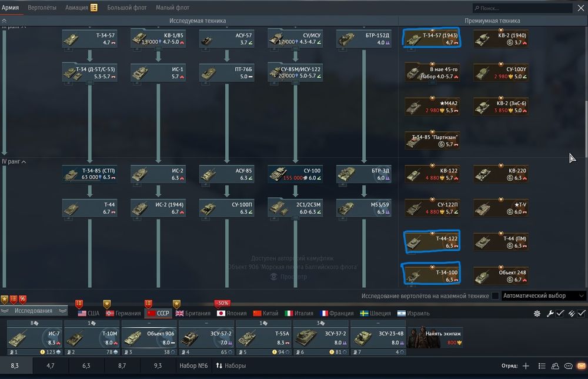Select premium КВ-2 (1940) card

click(x=501, y=39)
